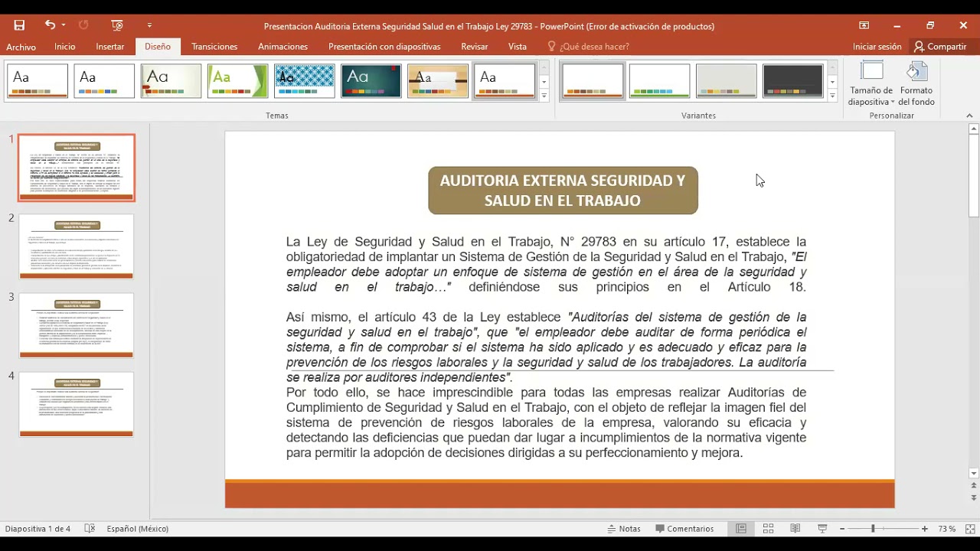This screenshot has height=551, width=980.
Task: Click the spell check status icon
Action: (x=90, y=529)
